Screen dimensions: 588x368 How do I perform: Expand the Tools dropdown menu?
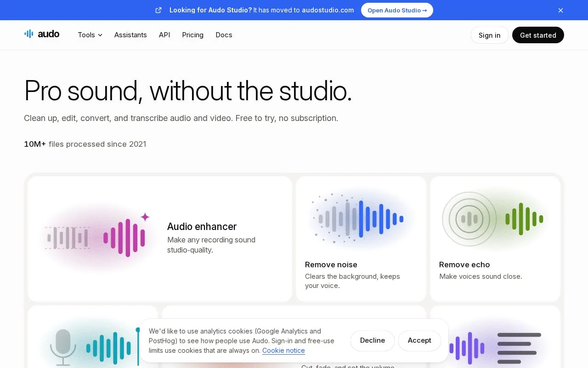[90, 35]
